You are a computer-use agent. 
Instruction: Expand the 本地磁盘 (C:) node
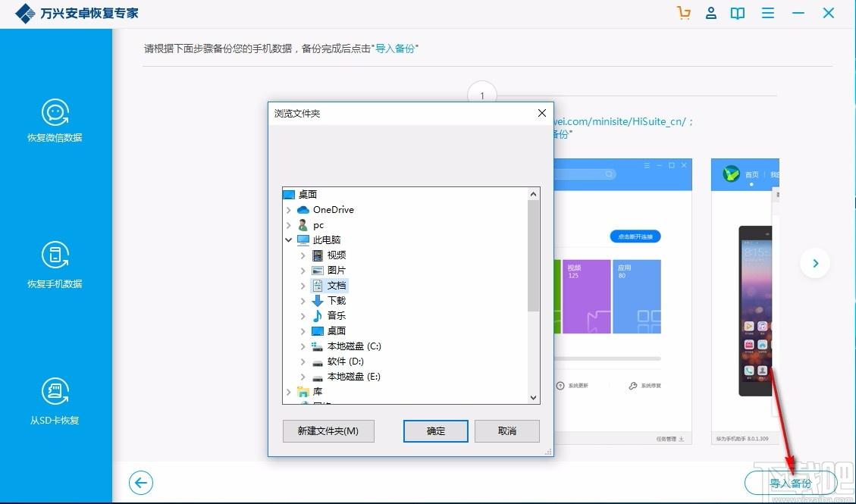303,346
